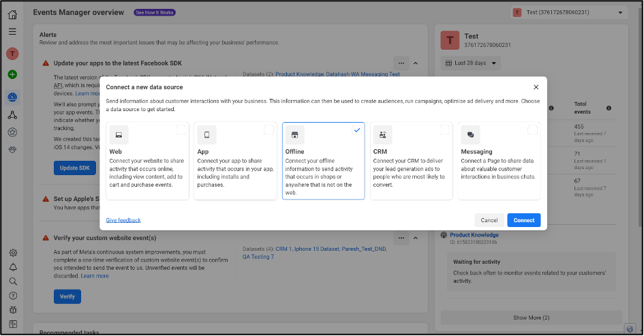Image resolution: width=644 pixels, height=336 pixels.
Task: Open the home icon in left sidebar
Action: pyautogui.click(x=13, y=14)
